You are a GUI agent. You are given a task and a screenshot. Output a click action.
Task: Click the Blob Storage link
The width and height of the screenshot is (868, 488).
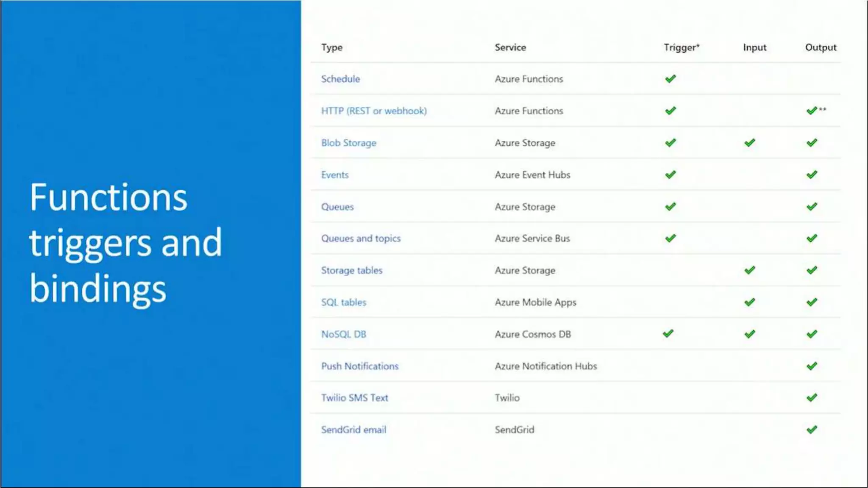pyautogui.click(x=348, y=143)
